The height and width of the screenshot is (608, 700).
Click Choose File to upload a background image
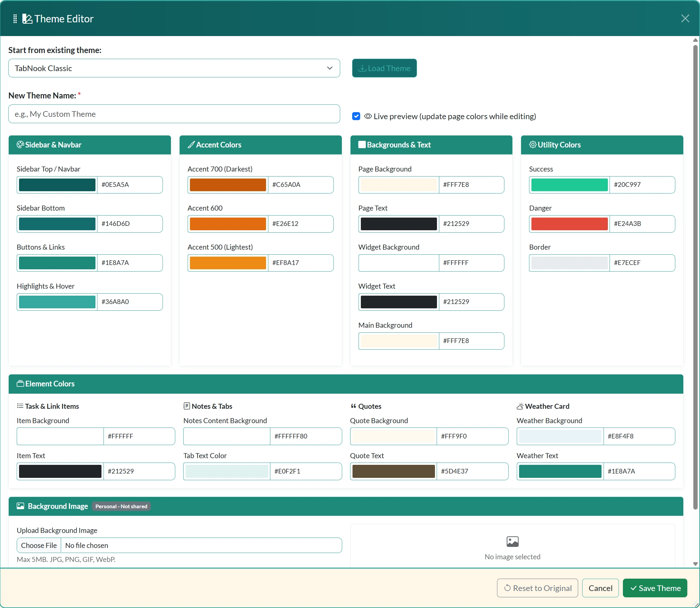coord(39,545)
